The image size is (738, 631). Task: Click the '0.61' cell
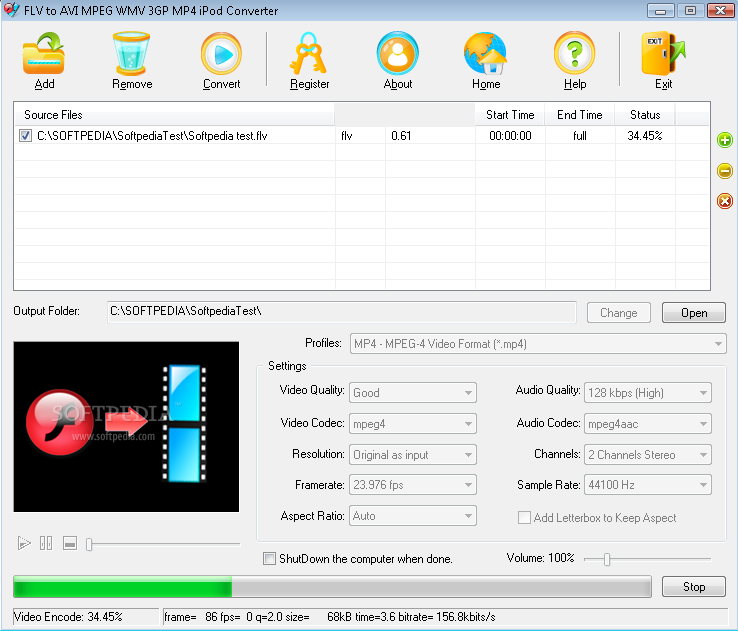point(401,136)
